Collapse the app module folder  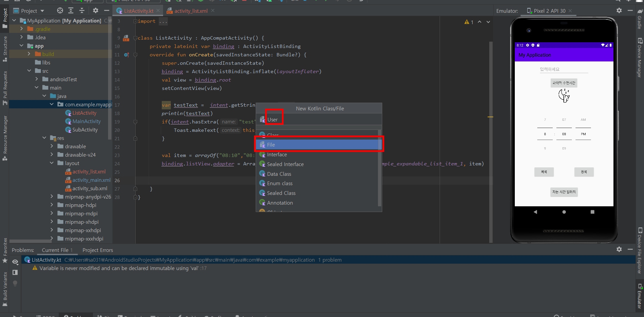click(x=21, y=46)
